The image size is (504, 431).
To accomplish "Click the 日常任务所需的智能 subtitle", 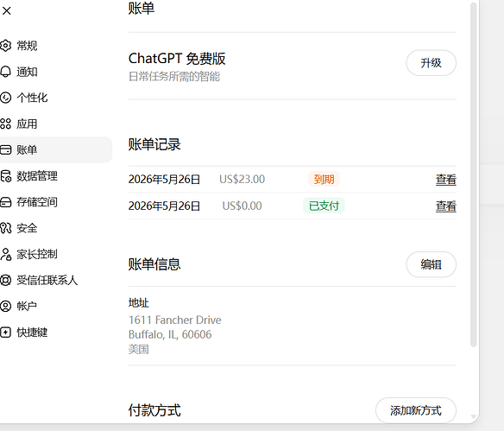I will 174,77.
